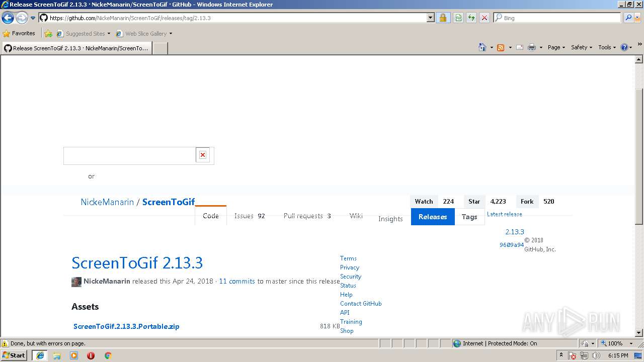Click the Windows Media Player taskbar icon
644x362 pixels.
click(x=74, y=355)
